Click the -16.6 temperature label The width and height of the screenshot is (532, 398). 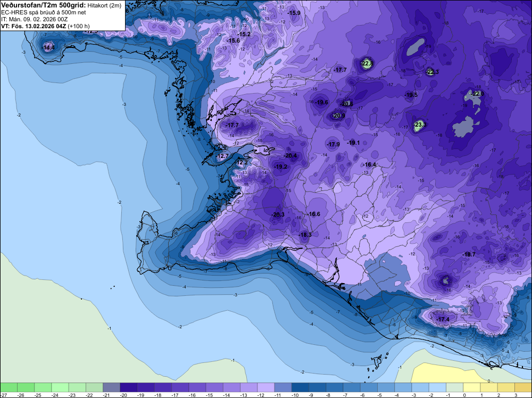coord(314,214)
